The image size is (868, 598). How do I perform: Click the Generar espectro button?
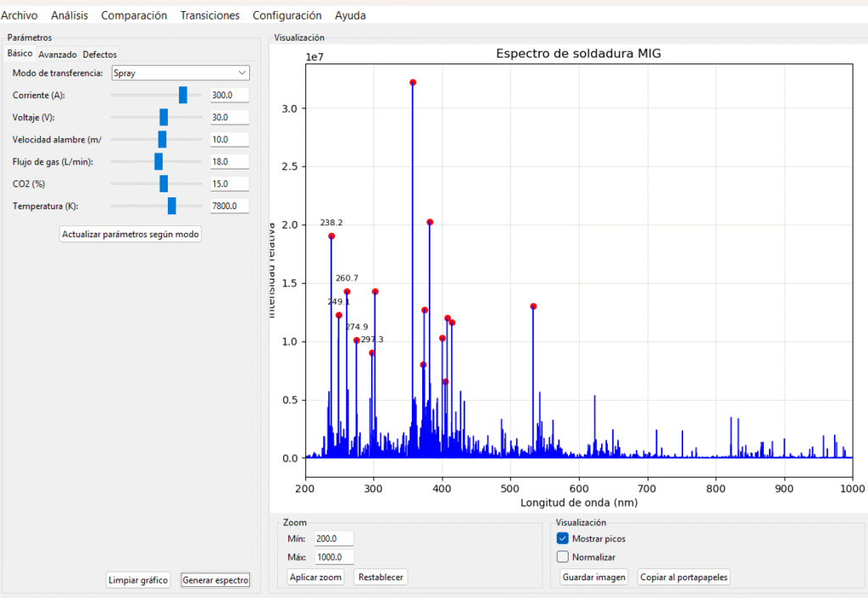tap(215, 580)
